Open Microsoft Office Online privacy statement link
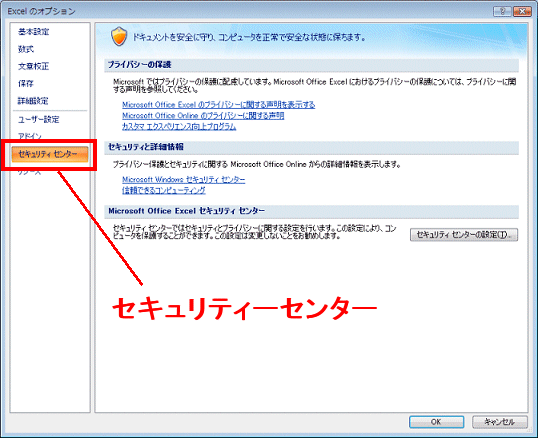This screenshot has height=438, width=538. tap(203, 116)
